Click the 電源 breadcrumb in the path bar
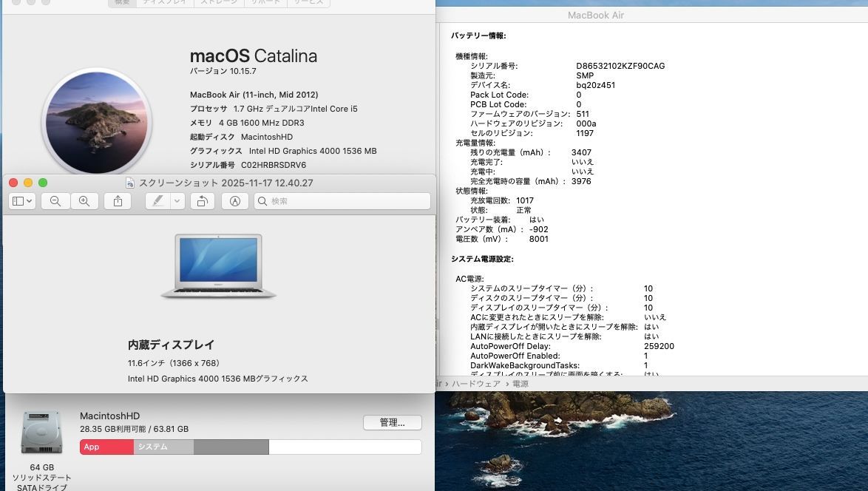 coord(521,384)
